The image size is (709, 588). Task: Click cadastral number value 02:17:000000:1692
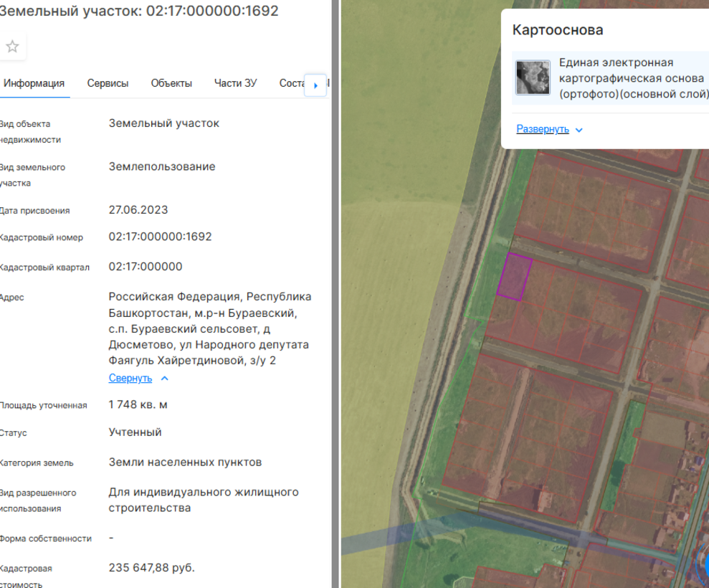pos(160,237)
